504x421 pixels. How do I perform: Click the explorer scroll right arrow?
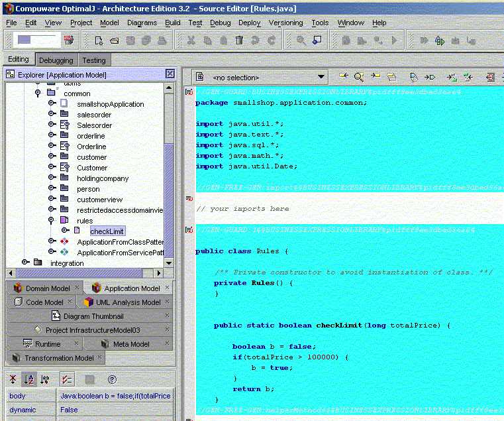pyautogui.click(x=158, y=273)
